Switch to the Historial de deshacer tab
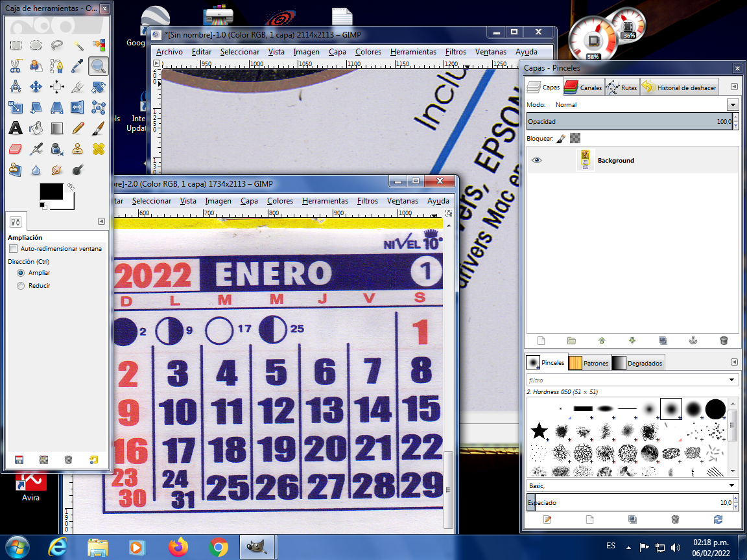 (x=679, y=87)
